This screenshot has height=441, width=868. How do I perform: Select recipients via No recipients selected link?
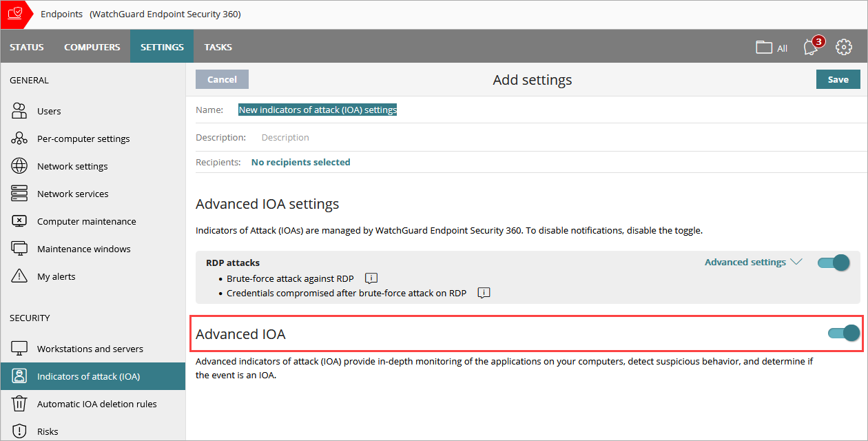(300, 161)
